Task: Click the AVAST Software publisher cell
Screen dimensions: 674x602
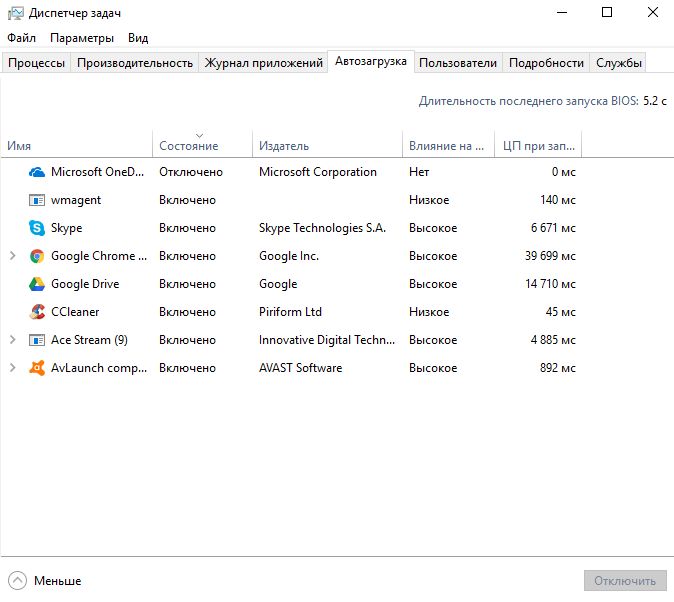Action: click(300, 368)
